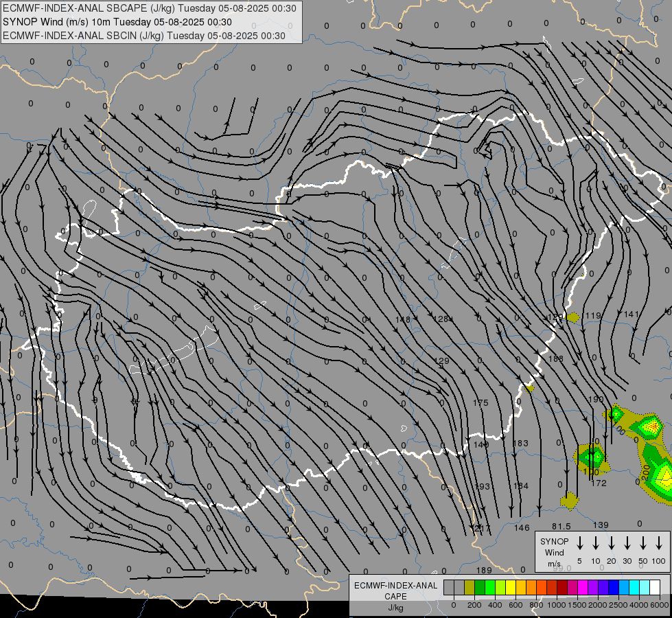
Task: Click the map value 148
Action: (x=403, y=319)
